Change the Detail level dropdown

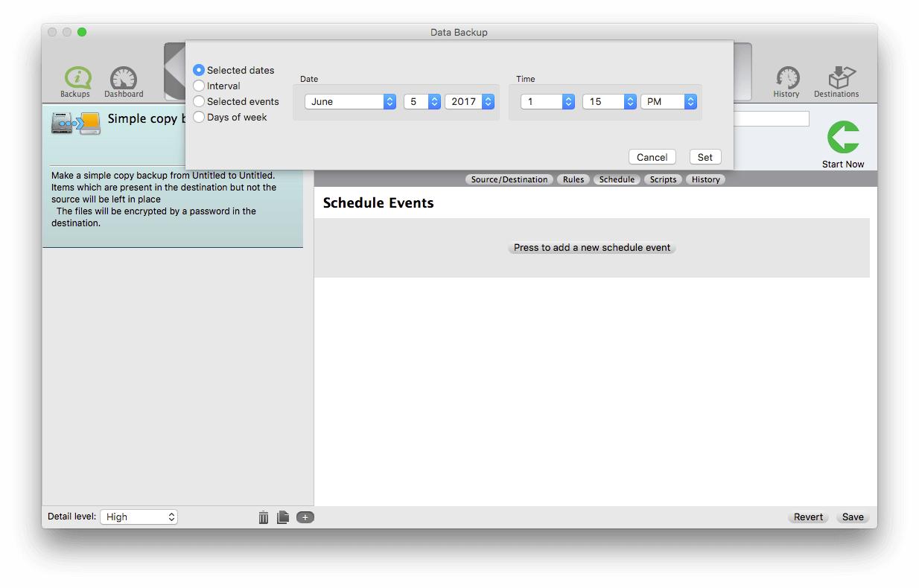click(x=139, y=517)
